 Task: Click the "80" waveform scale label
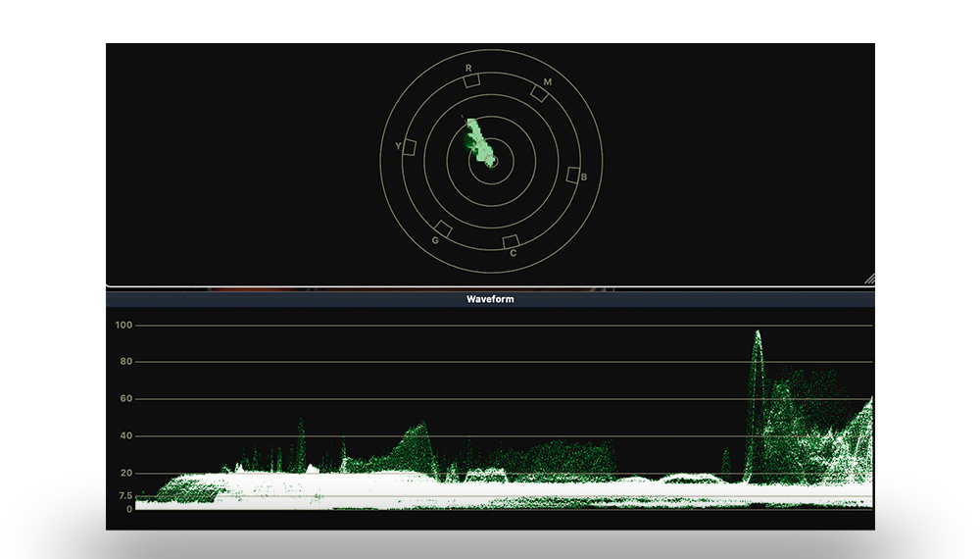pos(126,362)
